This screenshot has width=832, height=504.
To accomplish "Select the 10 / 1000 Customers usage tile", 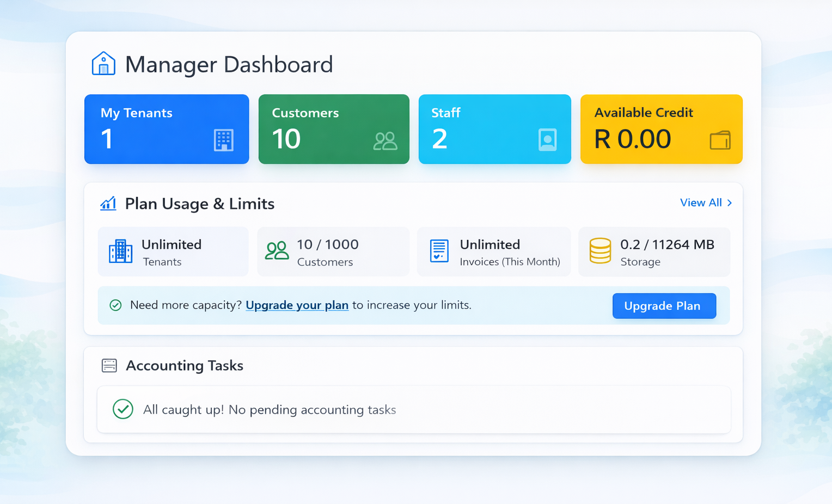I will point(333,251).
